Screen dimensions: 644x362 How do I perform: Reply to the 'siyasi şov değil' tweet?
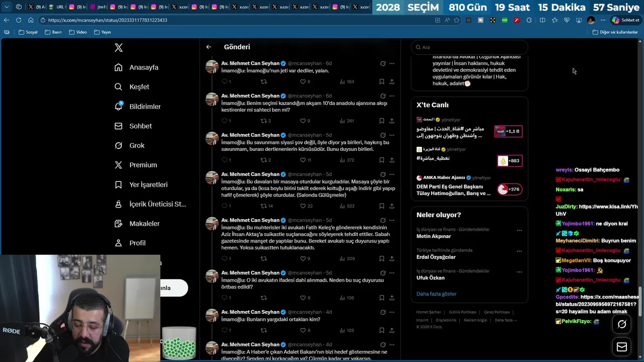pyautogui.click(x=225, y=160)
